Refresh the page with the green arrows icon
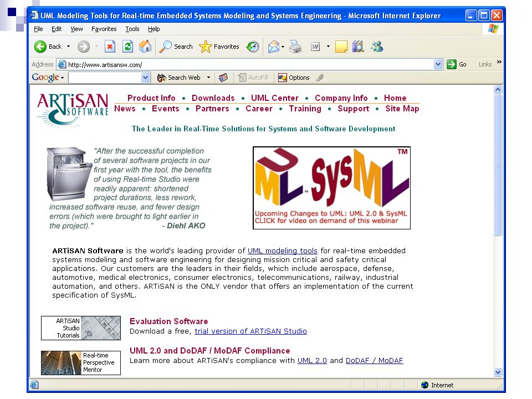The image size is (532, 399). 127,47
